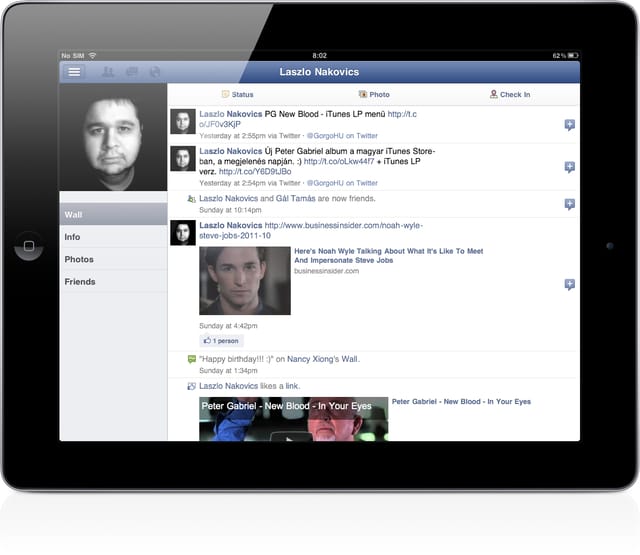Tap the 'Sunday at 10:14pm' timestamp

[230, 210]
